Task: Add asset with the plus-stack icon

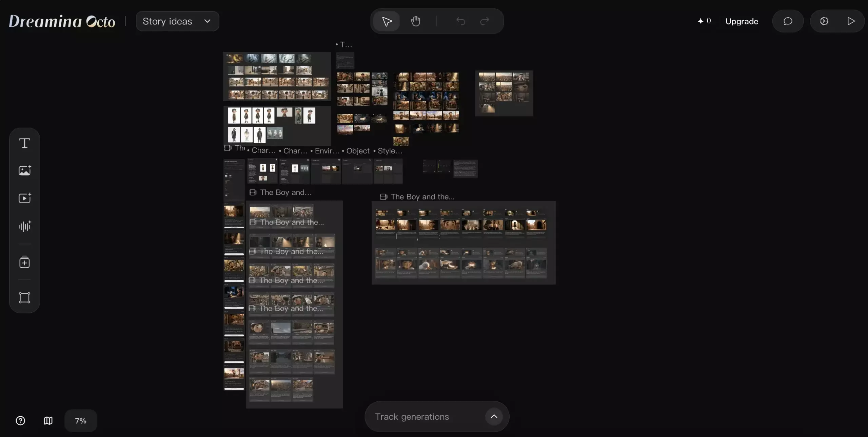Action: tap(24, 262)
